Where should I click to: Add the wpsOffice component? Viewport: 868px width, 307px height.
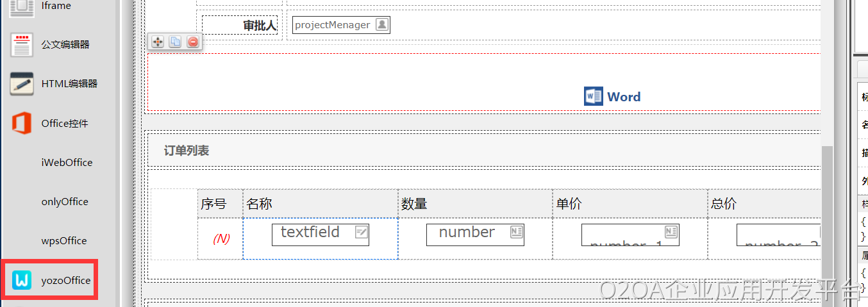click(64, 241)
